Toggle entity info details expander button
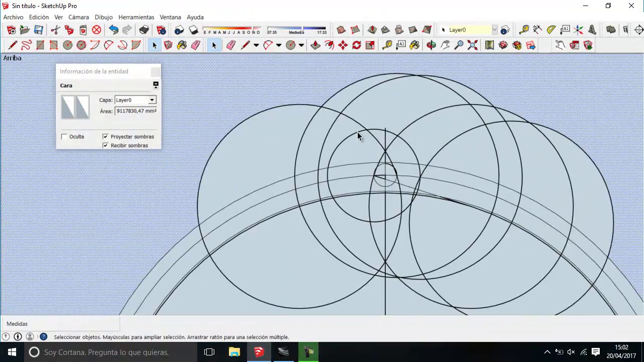 click(x=155, y=85)
